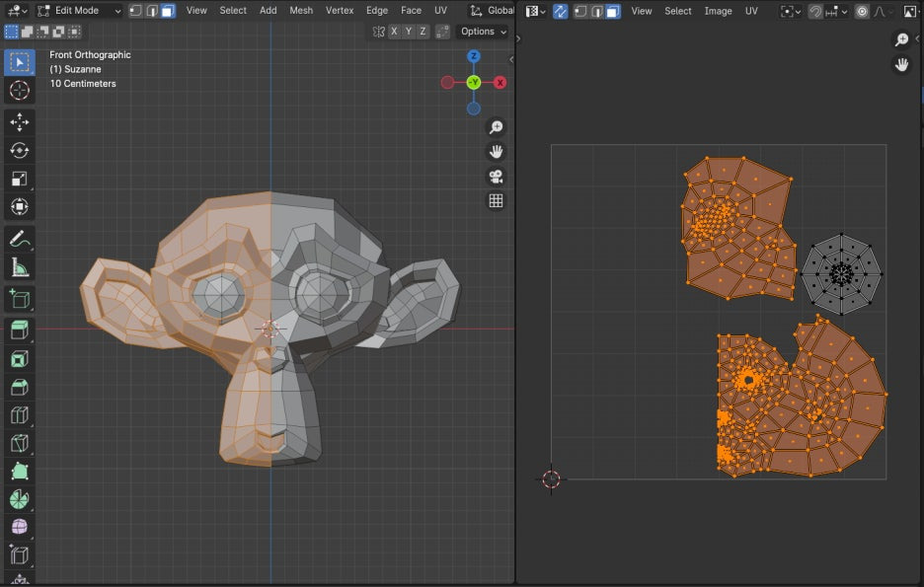Click the blue Z axis on gizmo
This screenshot has width=924, height=587.
[x=474, y=56]
